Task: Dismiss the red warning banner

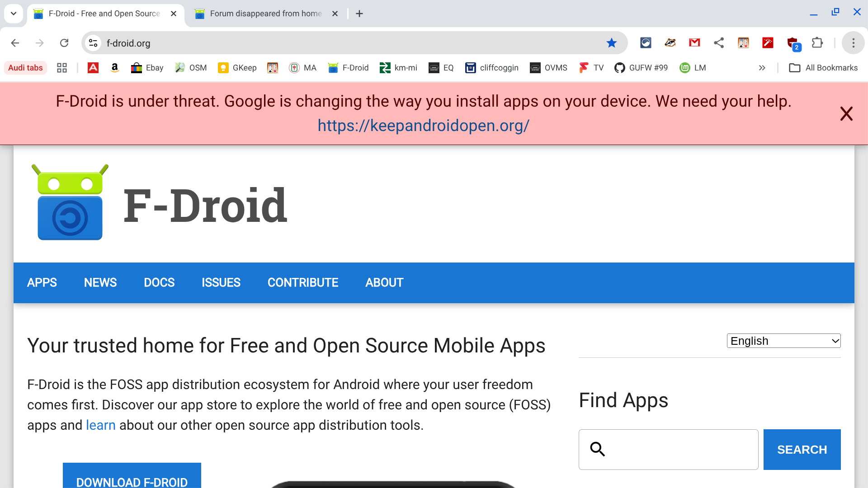Action: (x=846, y=113)
